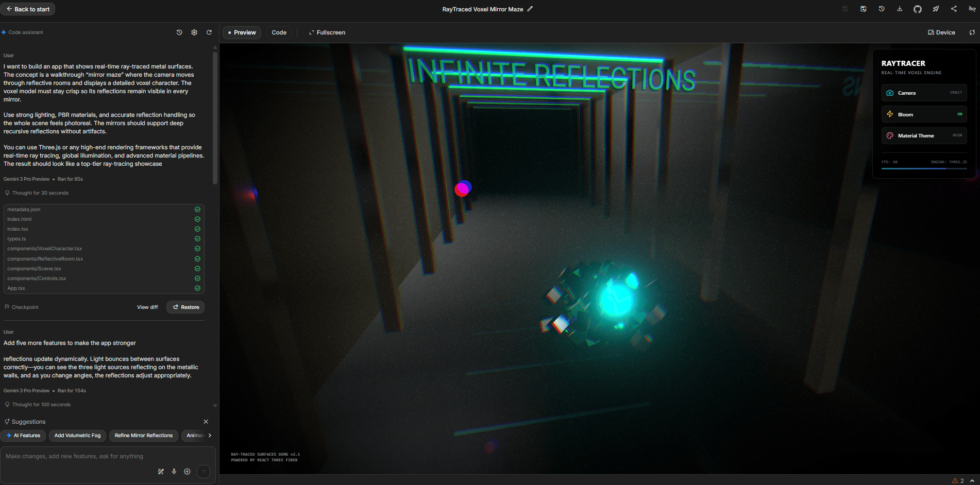Open Code assistant settings gear

(194, 32)
